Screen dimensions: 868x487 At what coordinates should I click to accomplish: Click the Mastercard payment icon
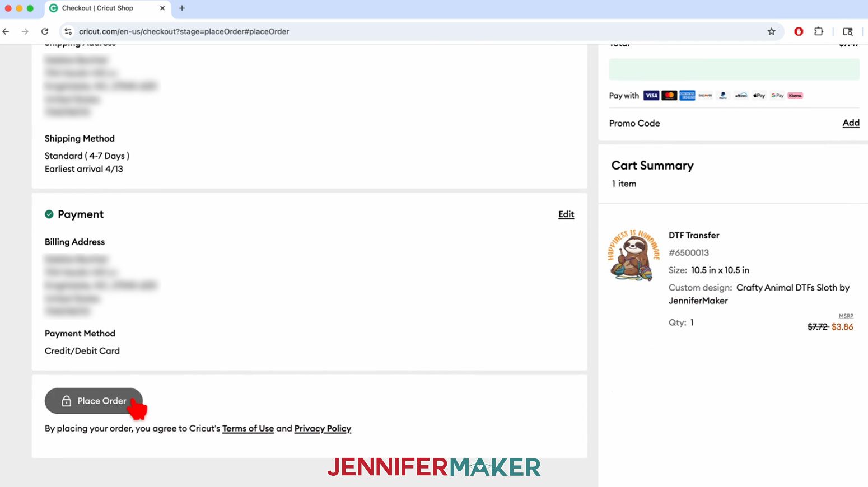[669, 96]
